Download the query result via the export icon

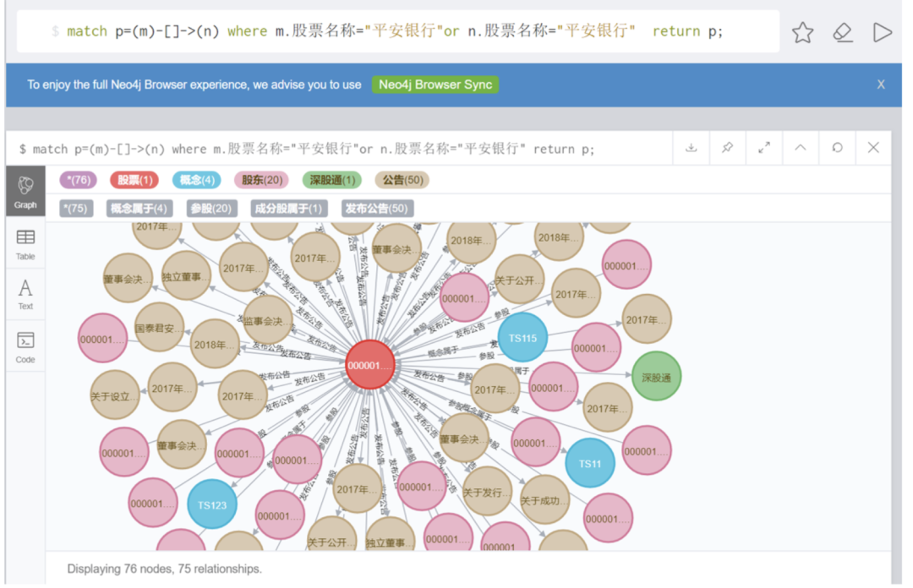pyautogui.click(x=691, y=148)
